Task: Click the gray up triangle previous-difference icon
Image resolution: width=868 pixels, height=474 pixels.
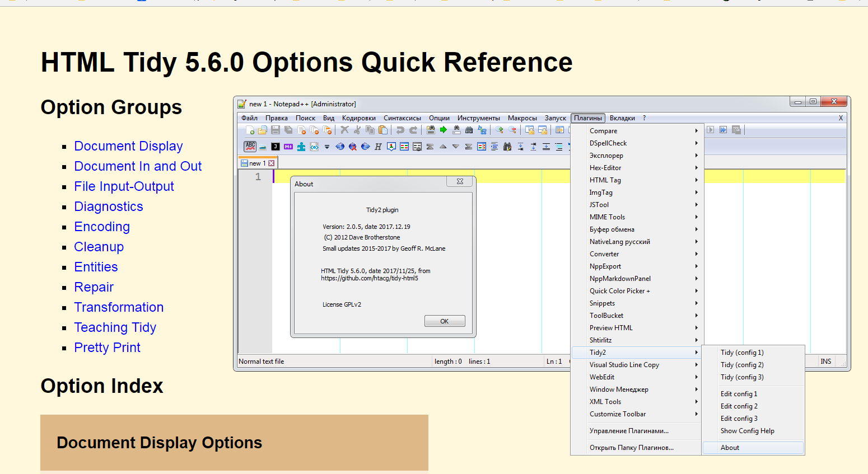Action: (x=443, y=147)
